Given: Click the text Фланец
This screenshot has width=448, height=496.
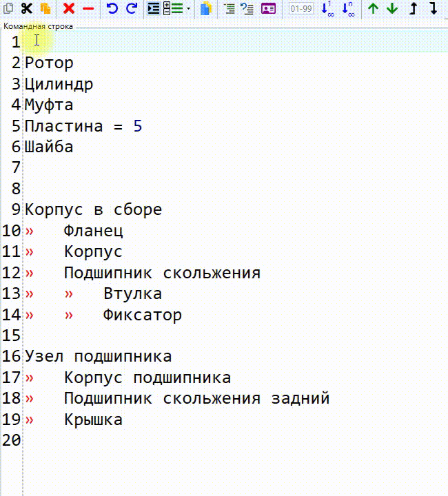Looking at the screenshot, I should pos(93,231).
